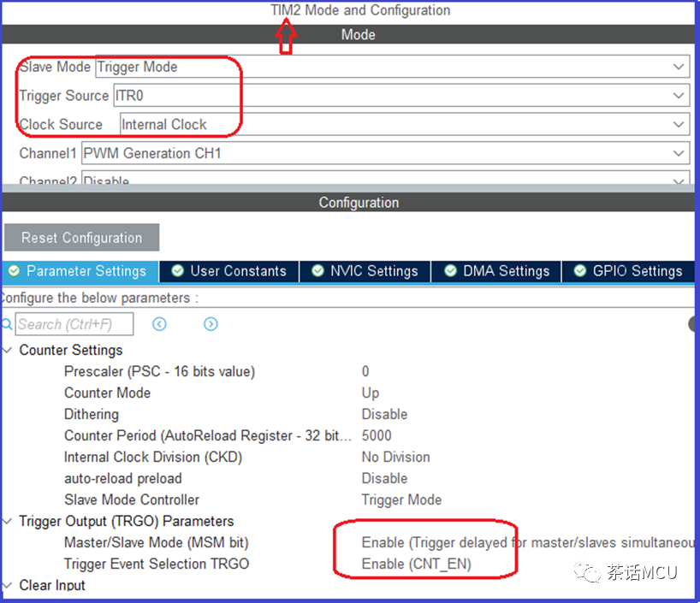Switch to the Parameter Settings tab

pos(80,271)
